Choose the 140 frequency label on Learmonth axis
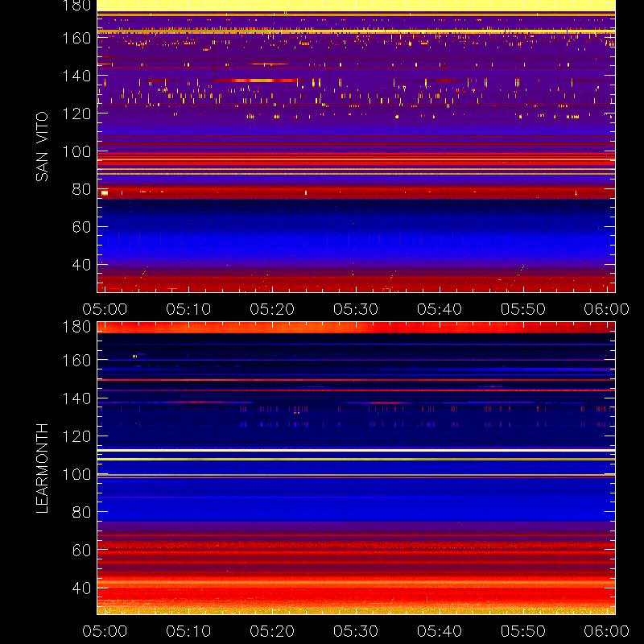Screen dimensions: 644x644 (76, 398)
